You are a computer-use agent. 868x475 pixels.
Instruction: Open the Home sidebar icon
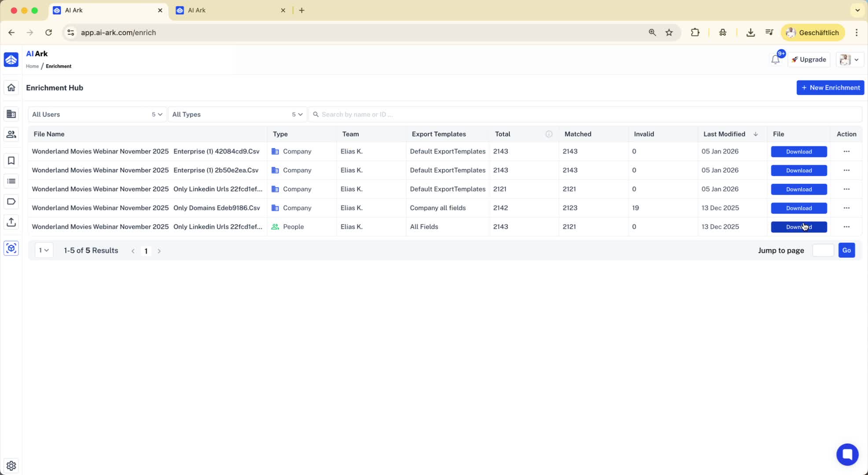tap(11, 88)
